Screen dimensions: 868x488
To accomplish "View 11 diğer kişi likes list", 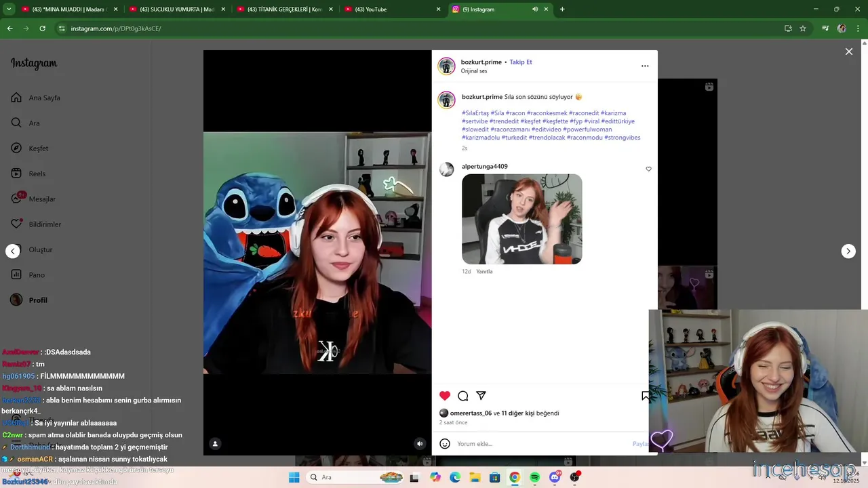I will pyautogui.click(x=518, y=413).
